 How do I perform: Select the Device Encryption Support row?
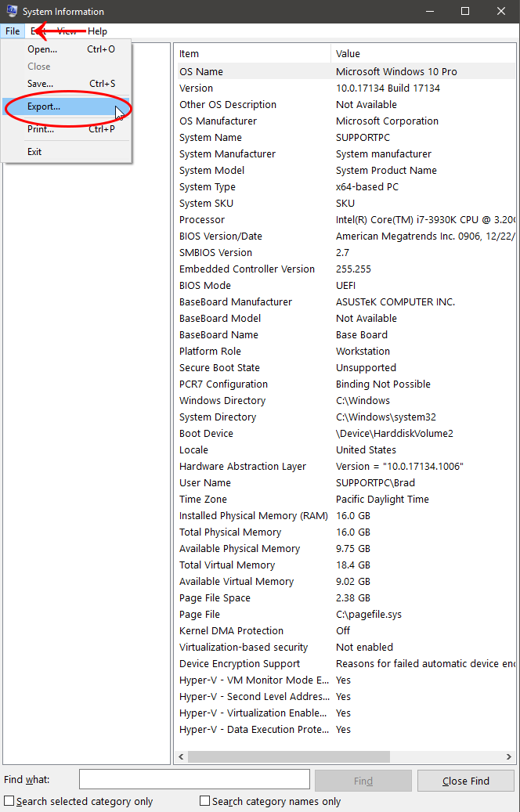point(346,664)
